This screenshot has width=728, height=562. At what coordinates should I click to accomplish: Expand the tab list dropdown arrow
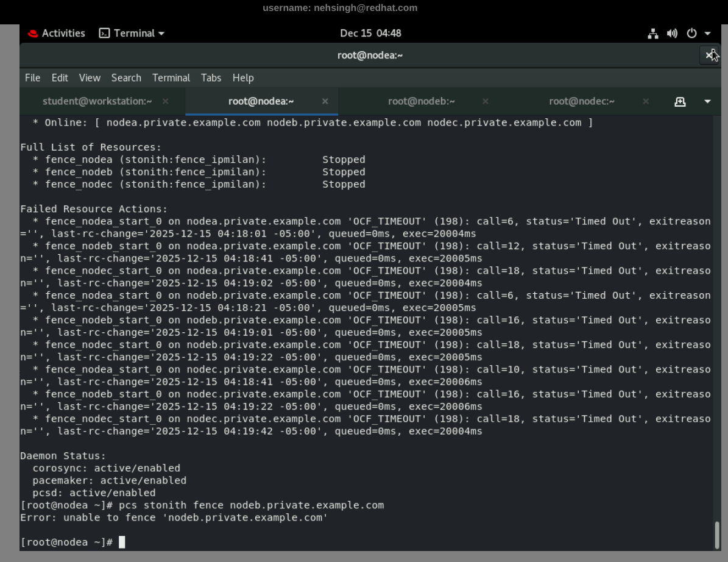(707, 102)
